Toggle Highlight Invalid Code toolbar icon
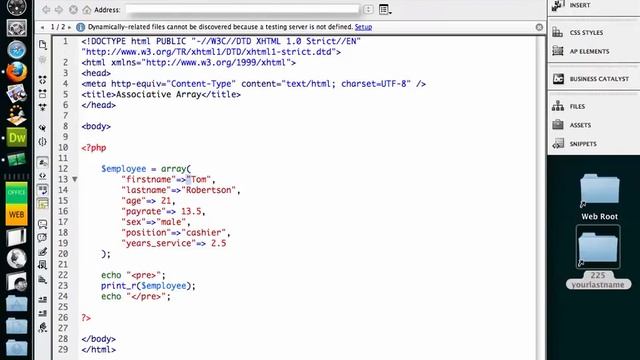The image size is (640, 360). pos(42,176)
